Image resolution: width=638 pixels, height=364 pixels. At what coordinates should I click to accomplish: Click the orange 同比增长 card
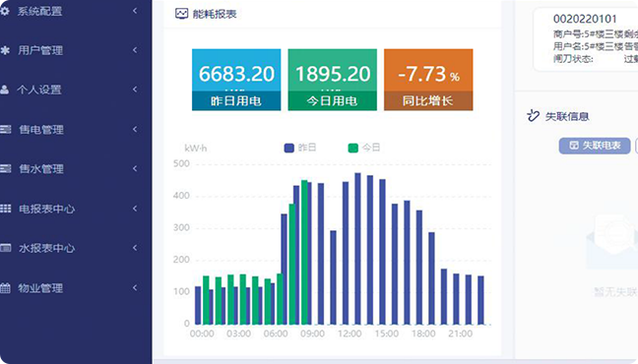[x=428, y=80]
